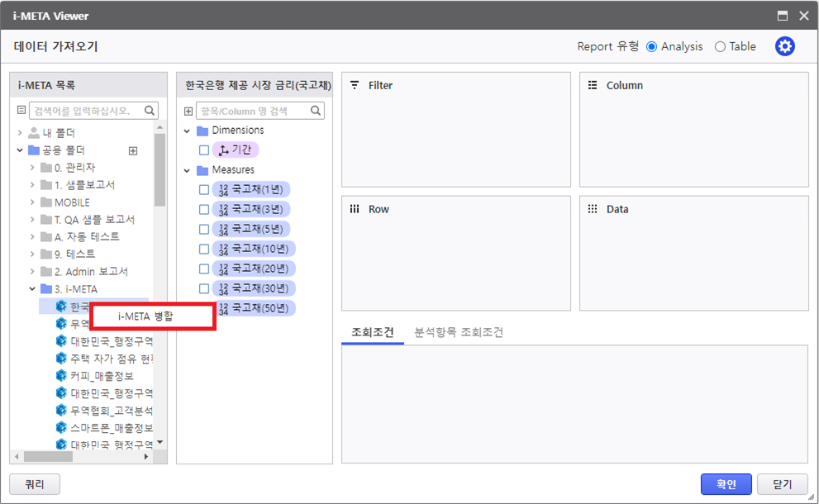
Task: Click the column search magnifier icon
Action: 316,111
